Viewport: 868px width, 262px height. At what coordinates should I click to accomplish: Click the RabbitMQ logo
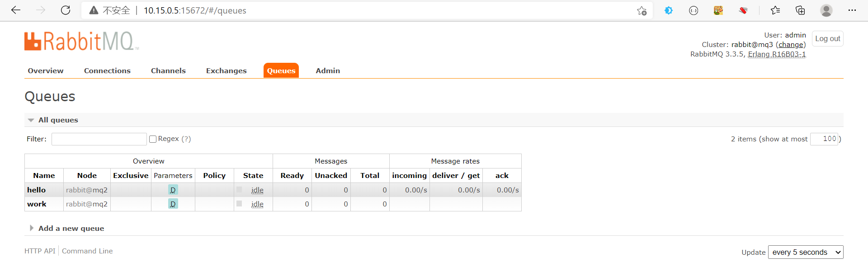(81, 41)
